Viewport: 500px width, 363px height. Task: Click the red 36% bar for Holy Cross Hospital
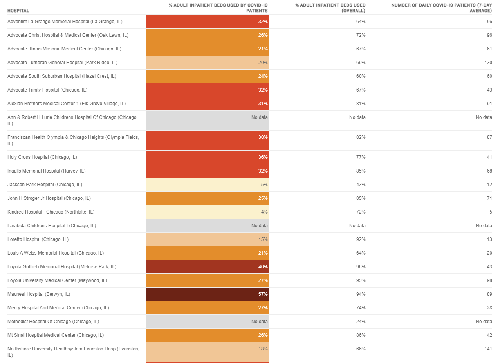(207, 157)
